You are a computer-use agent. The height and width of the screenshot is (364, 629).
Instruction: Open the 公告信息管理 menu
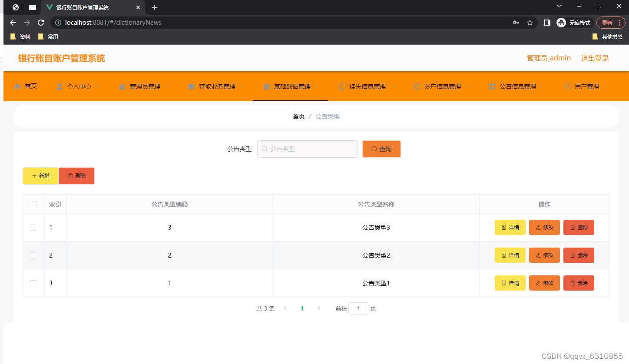tap(517, 86)
